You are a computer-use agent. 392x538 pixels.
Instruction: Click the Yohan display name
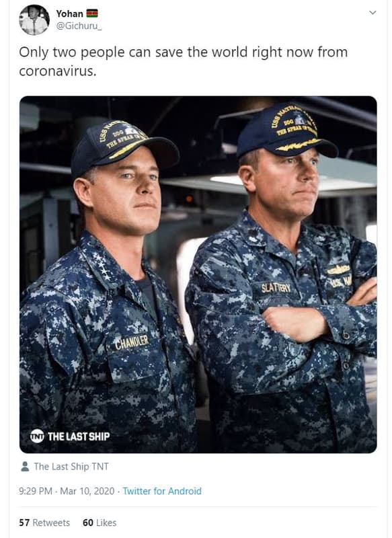[x=70, y=13]
